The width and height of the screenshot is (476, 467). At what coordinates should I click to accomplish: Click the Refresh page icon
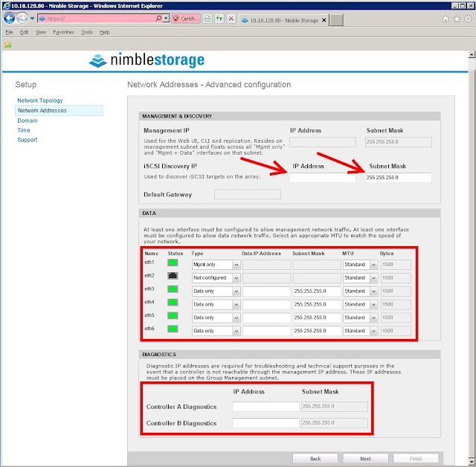coord(219,19)
